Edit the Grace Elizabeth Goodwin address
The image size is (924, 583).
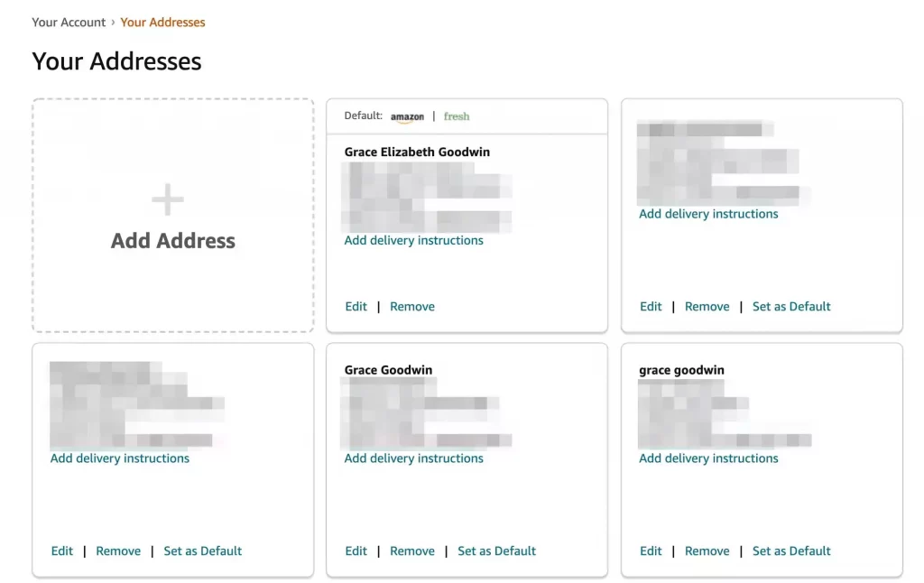pos(356,307)
